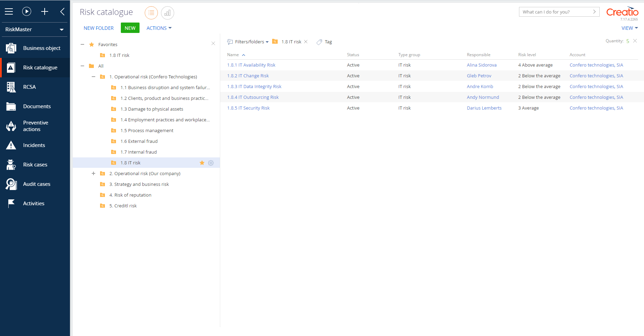Image resolution: width=644 pixels, height=336 pixels.
Task: Click the plus quick-add icon
Action: point(45,11)
